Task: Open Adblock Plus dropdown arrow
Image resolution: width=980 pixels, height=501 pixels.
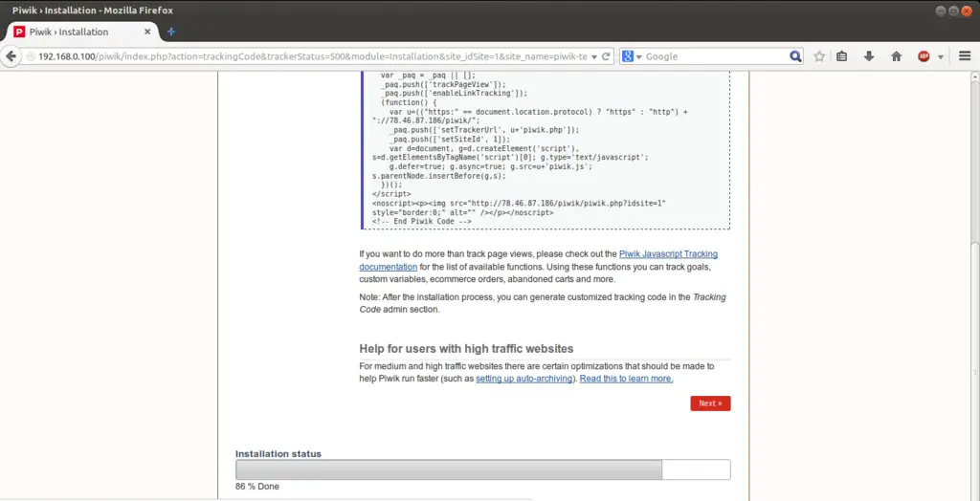Action: point(940,56)
